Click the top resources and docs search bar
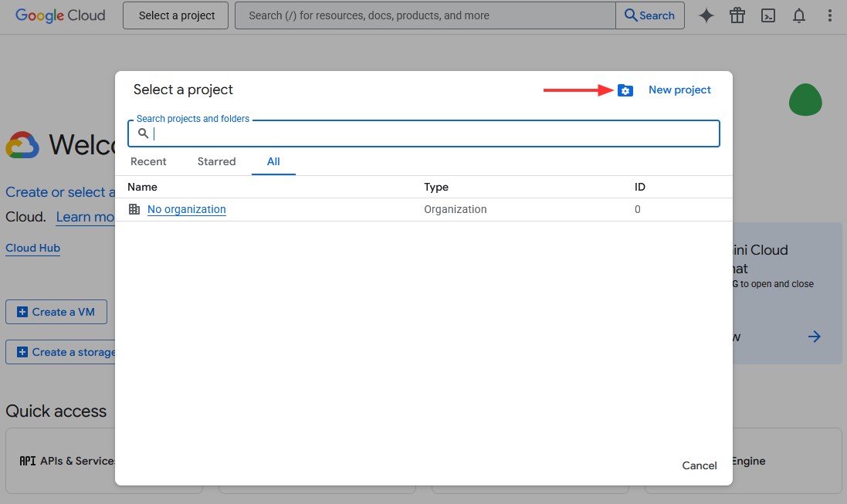847x504 pixels. (x=425, y=15)
